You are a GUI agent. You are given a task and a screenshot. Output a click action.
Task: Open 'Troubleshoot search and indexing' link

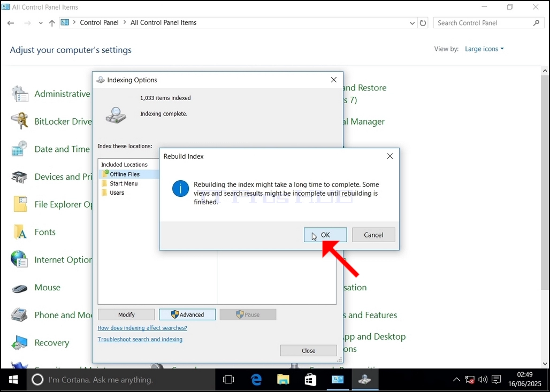tap(140, 340)
